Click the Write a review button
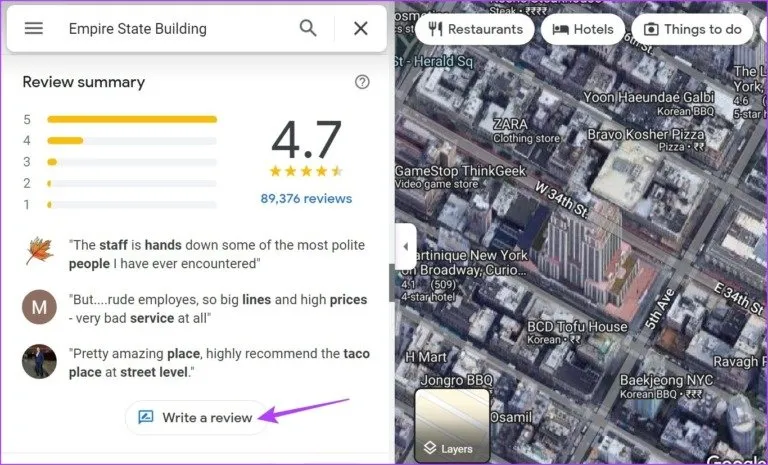The image size is (768, 465). [195, 417]
